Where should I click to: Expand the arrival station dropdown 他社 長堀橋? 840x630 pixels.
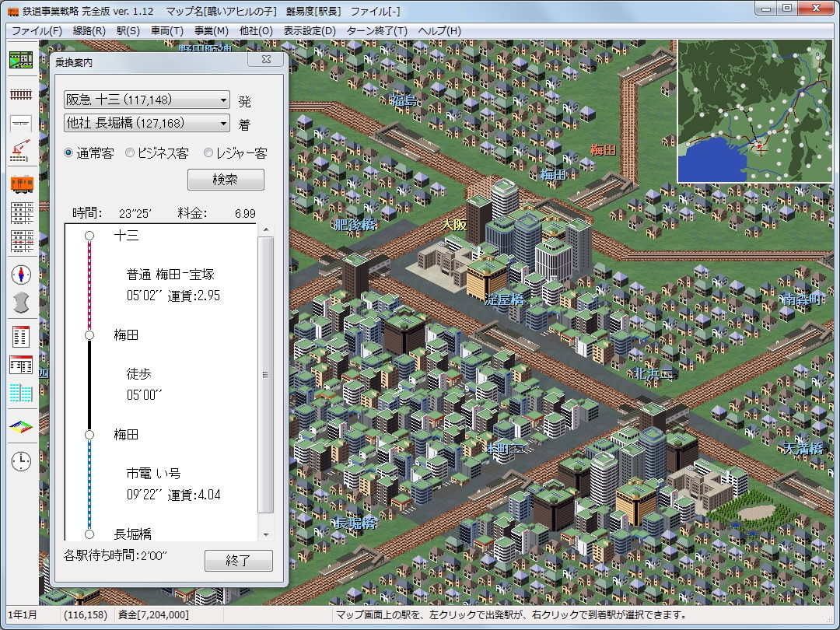coord(147,123)
